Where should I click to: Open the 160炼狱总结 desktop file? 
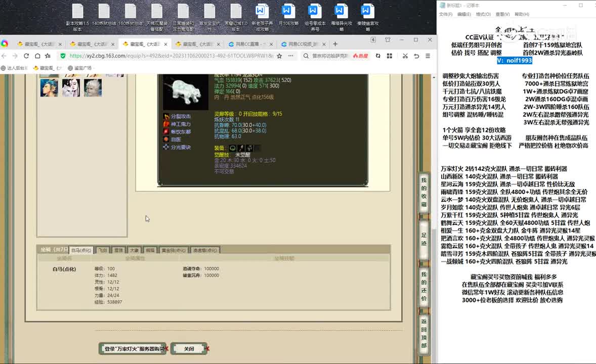point(131,15)
